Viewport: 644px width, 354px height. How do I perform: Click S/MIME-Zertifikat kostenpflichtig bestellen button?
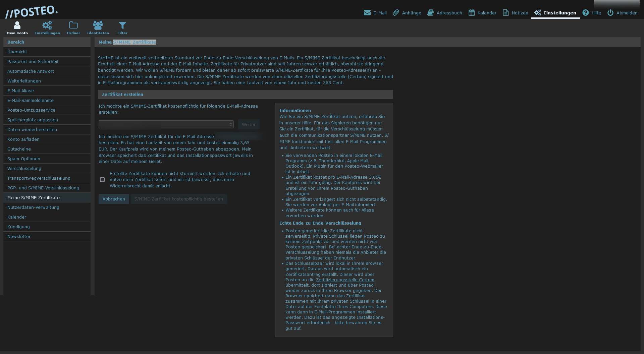tap(178, 199)
